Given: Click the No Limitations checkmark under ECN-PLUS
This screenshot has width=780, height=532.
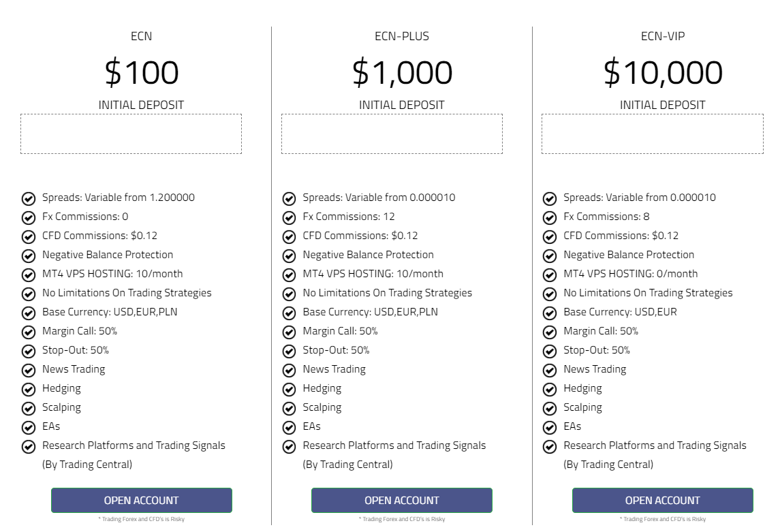Looking at the screenshot, I should (289, 293).
